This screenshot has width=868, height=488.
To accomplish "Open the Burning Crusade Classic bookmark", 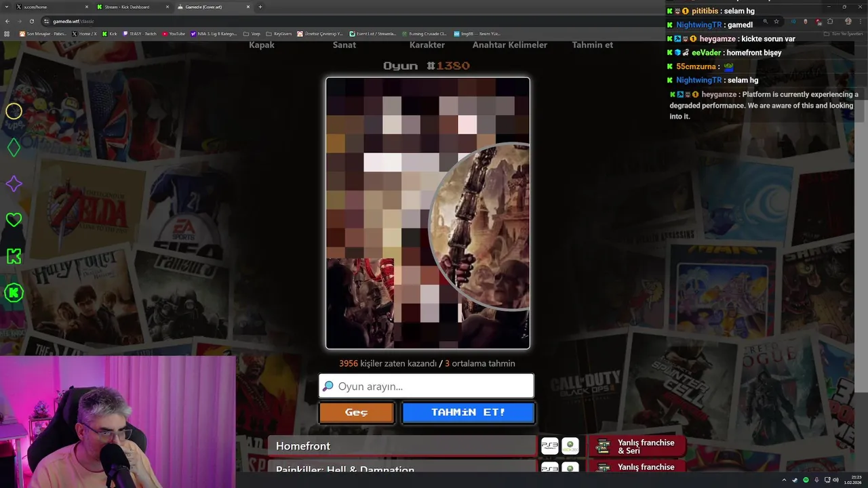I will coord(425,33).
